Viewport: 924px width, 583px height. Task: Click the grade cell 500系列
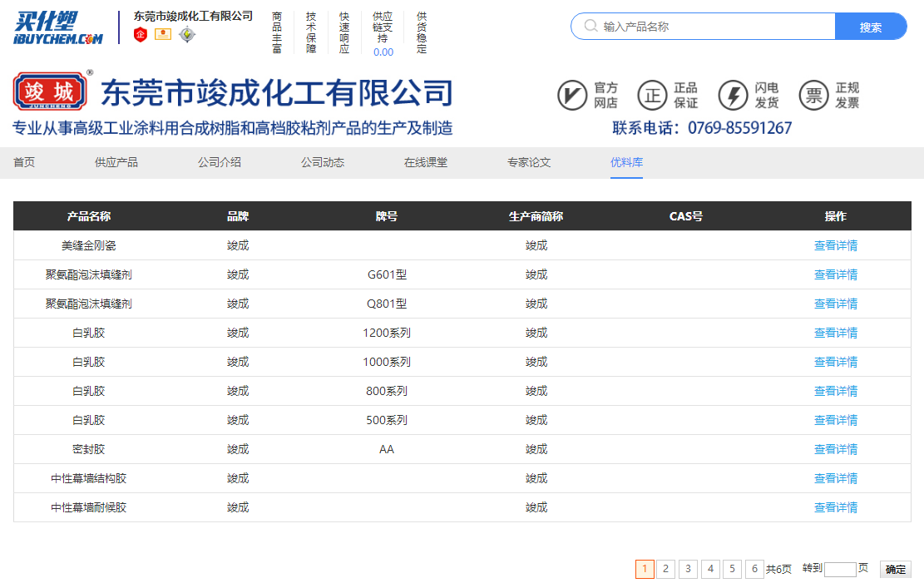click(387, 420)
